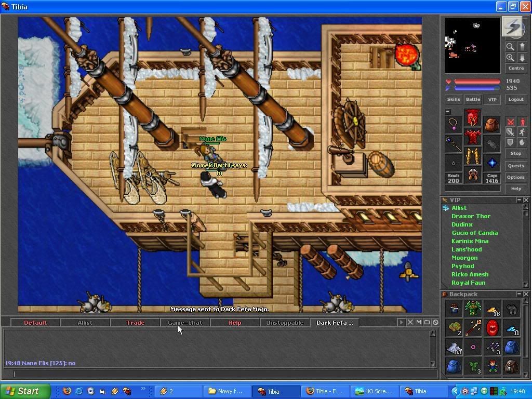This screenshot has width=532, height=399.
Task: Enable offensive fighting mode crossed swords
Action: (510, 122)
